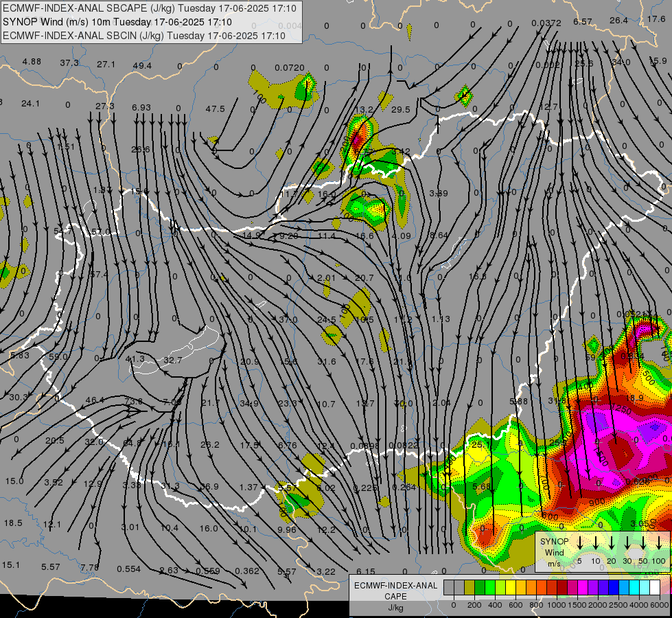Click the 10 m/s wind arrow in legend
This screenshot has height=618, width=672.
596,543
